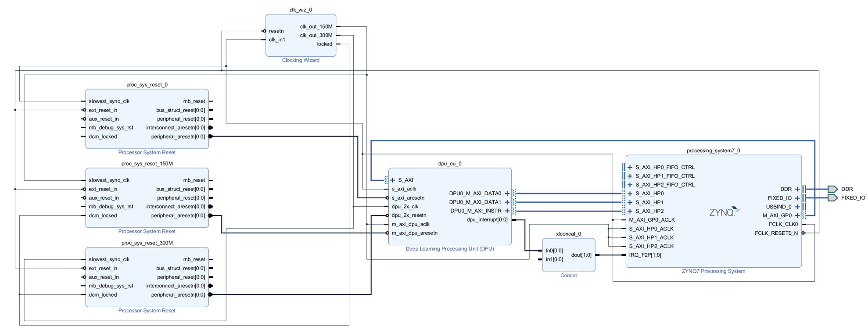Click ext_reset_in on proc_sys_reset_0
Viewport: 868px width, 330px height.
[103, 110]
